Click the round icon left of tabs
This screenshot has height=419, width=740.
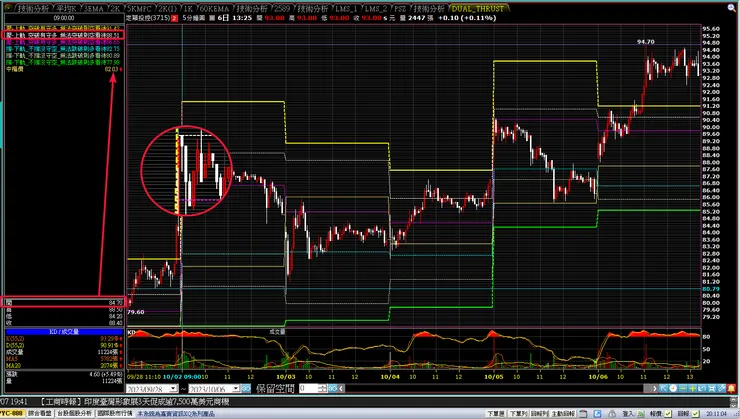point(8,7)
